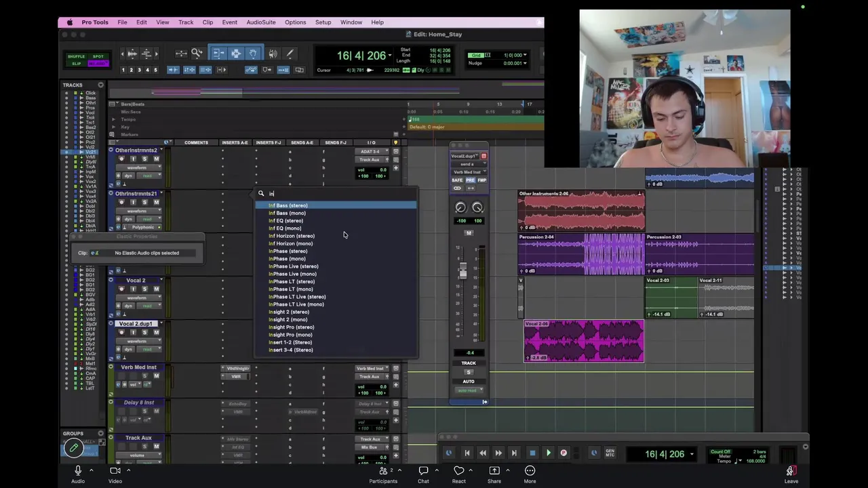
Task: Solo the Vocal 2 track
Action: (144, 289)
